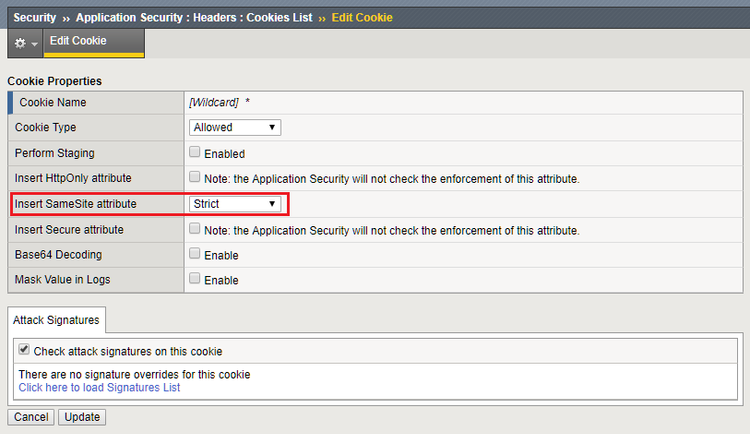Open the gear settings menu
Viewport: 750px width, 434px height.
pyautogui.click(x=25, y=44)
